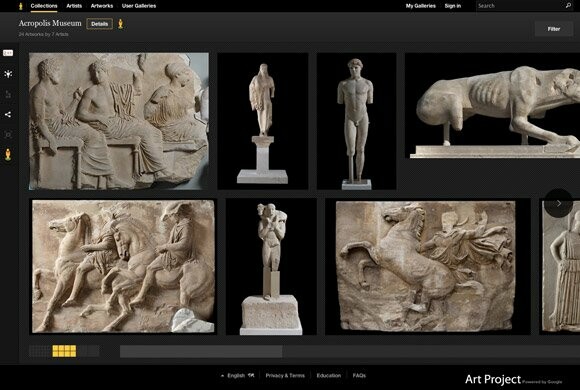Go to the User Galleries tab
Image resolution: width=580 pixels, height=390 pixels.
[139, 6]
